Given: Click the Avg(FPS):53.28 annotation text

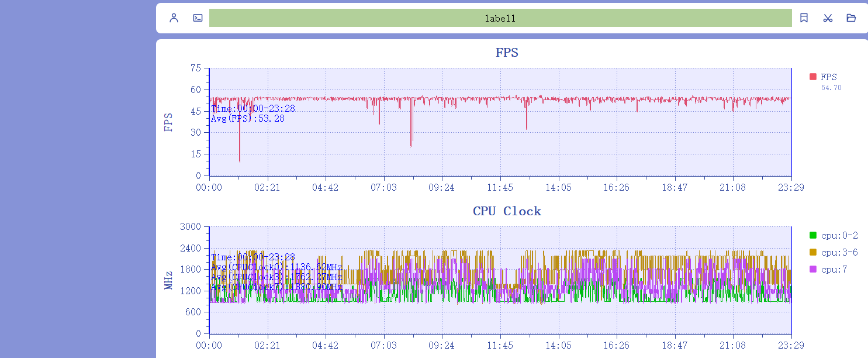Looking at the screenshot, I should coord(248,119).
